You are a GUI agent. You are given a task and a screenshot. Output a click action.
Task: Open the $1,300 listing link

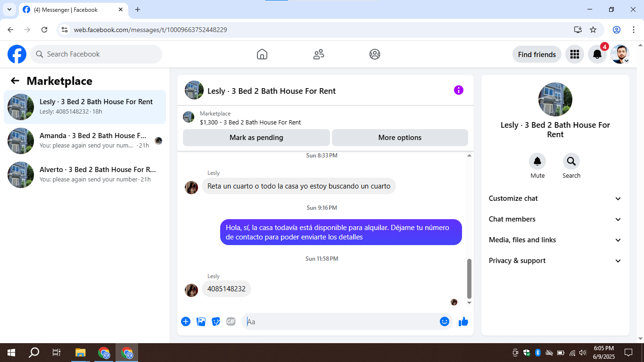coord(250,122)
